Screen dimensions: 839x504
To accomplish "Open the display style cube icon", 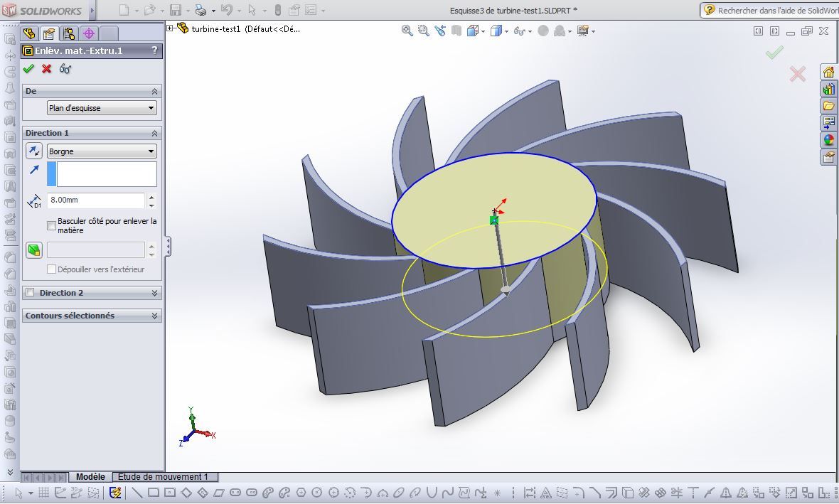I will tap(496, 30).
